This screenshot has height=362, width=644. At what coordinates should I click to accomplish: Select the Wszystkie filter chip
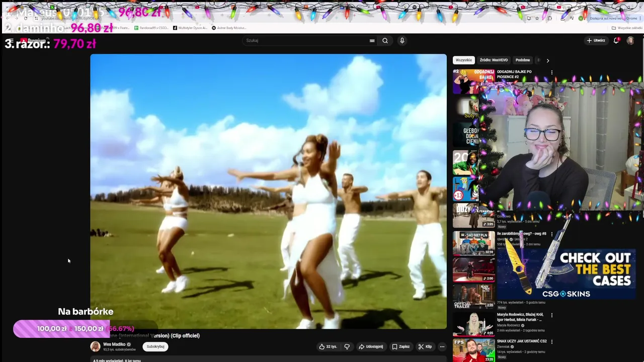coord(464,60)
